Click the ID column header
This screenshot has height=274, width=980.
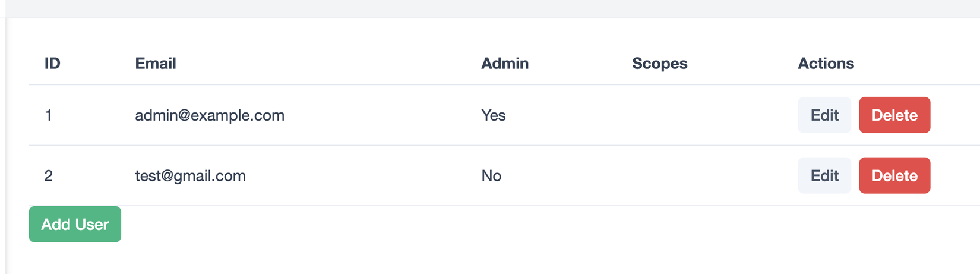click(x=52, y=64)
